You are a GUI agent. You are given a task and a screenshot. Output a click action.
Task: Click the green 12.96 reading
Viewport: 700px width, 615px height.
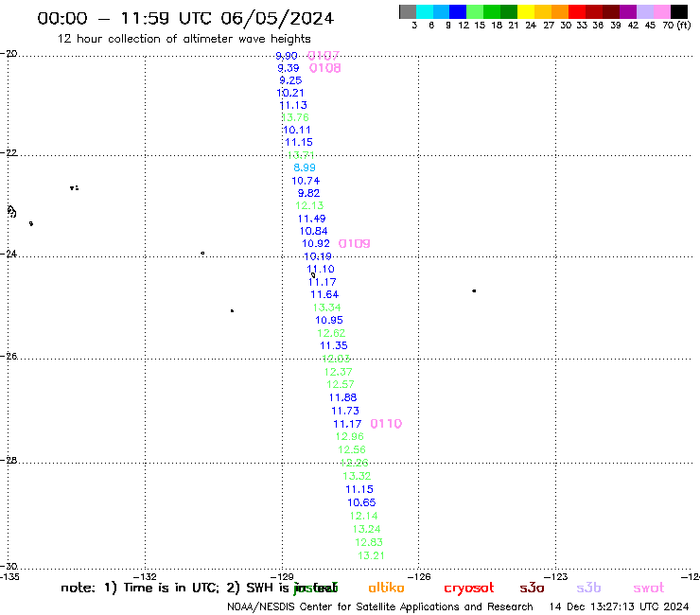[x=350, y=437]
